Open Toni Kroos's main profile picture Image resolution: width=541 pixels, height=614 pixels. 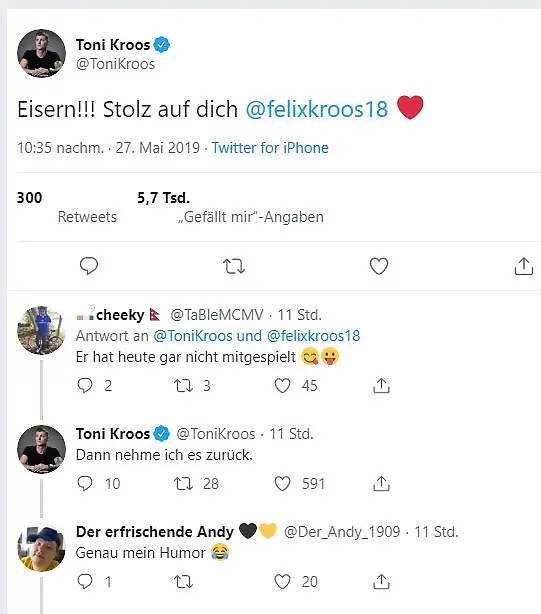click(41, 53)
